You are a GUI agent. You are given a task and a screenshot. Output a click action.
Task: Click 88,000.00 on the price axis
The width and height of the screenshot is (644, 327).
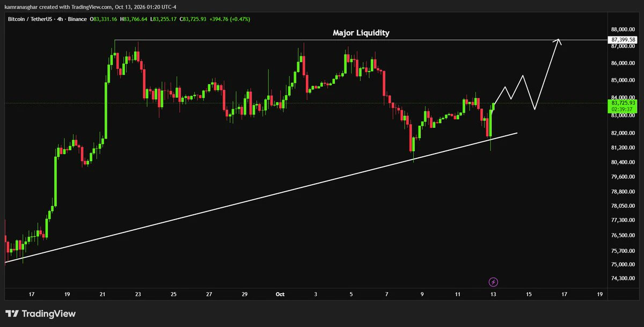pyautogui.click(x=623, y=30)
